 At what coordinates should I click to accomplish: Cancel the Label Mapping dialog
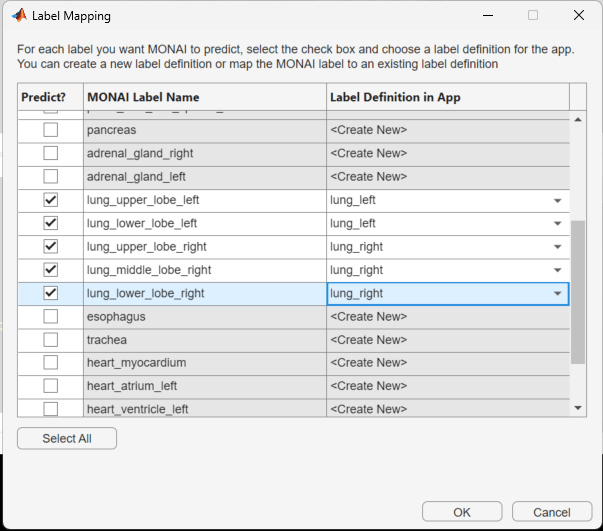point(552,512)
